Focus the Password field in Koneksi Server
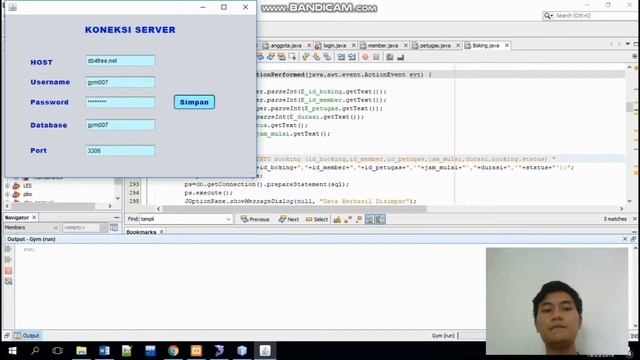The image size is (640, 360). click(x=120, y=102)
